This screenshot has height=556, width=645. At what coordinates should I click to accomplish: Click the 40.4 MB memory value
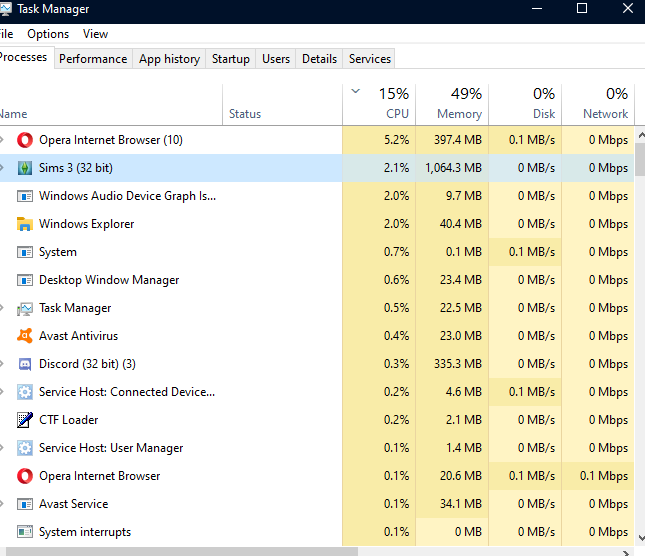[x=461, y=224]
